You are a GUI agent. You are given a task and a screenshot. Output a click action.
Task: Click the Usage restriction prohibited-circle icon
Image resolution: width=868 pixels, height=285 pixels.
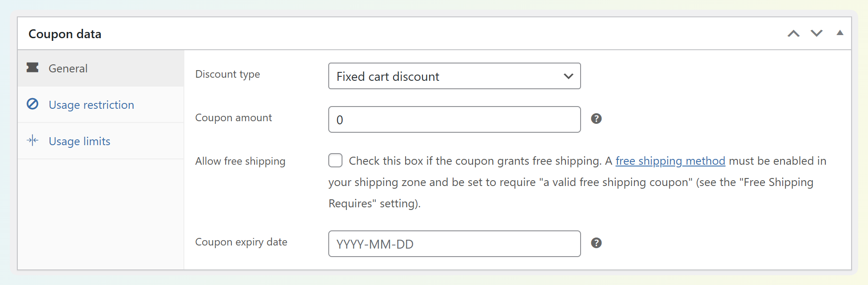(x=32, y=104)
